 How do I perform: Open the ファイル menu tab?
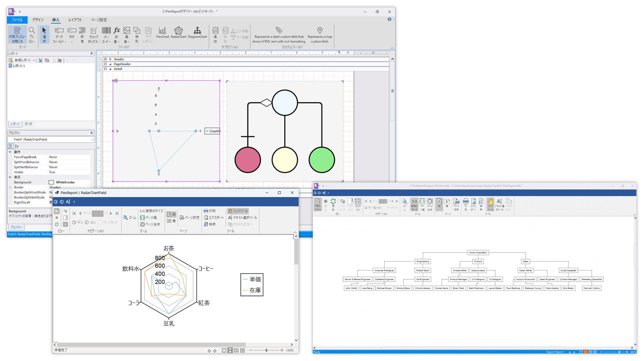17,20
